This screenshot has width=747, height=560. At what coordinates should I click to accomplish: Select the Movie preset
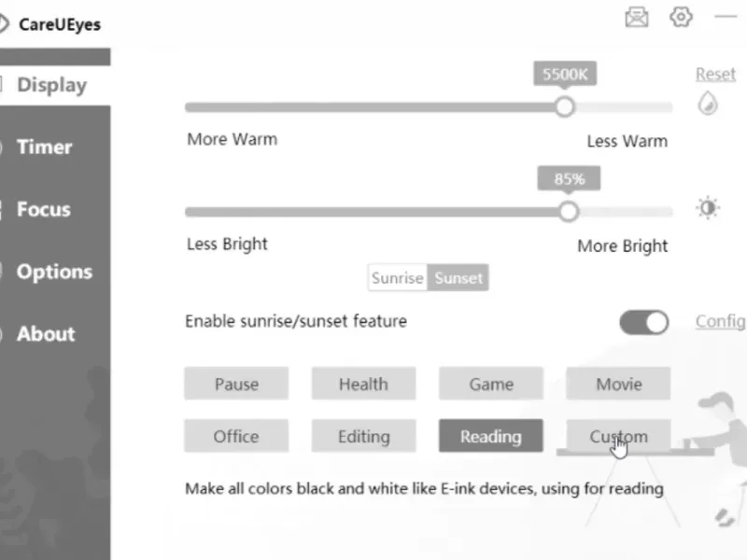(618, 384)
